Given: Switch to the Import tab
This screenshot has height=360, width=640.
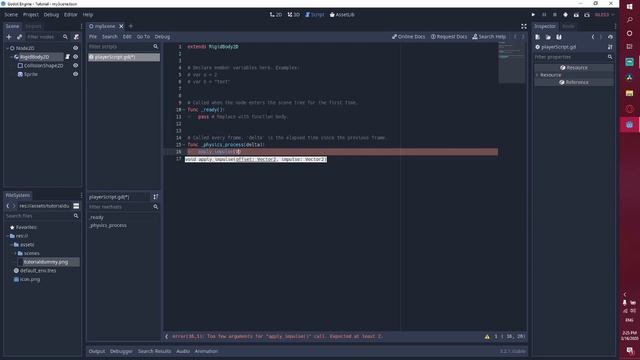Looking at the screenshot, I should (x=33, y=26).
